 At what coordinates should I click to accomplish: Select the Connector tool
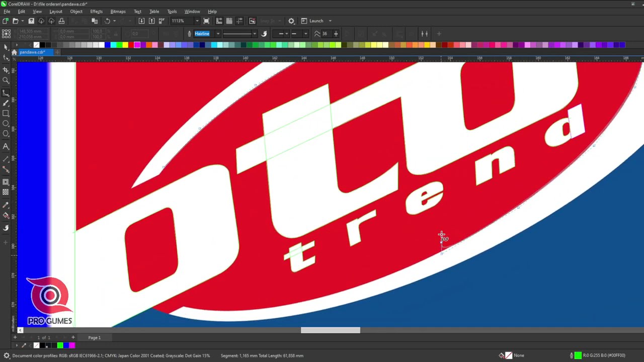point(6,170)
